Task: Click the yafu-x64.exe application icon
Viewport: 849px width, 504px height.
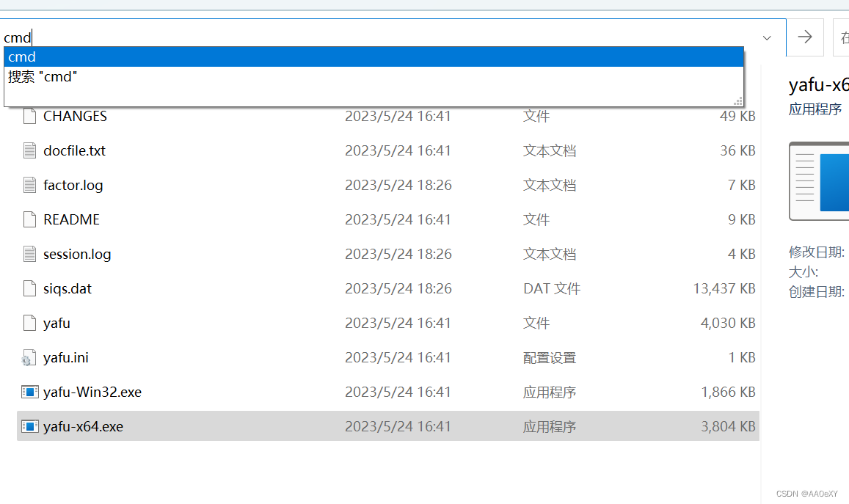Action: [30, 426]
